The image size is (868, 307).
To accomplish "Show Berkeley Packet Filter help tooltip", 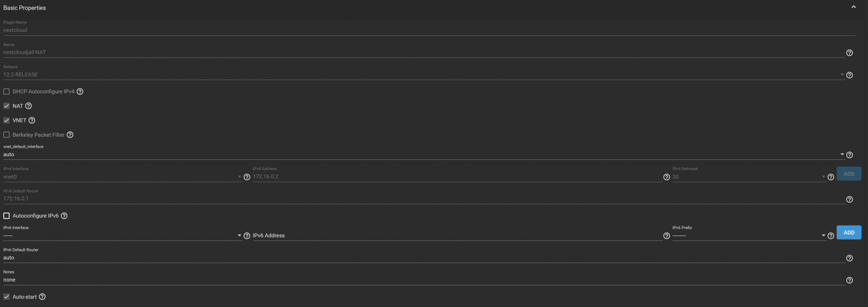I will pyautogui.click(x=70, y=135).
